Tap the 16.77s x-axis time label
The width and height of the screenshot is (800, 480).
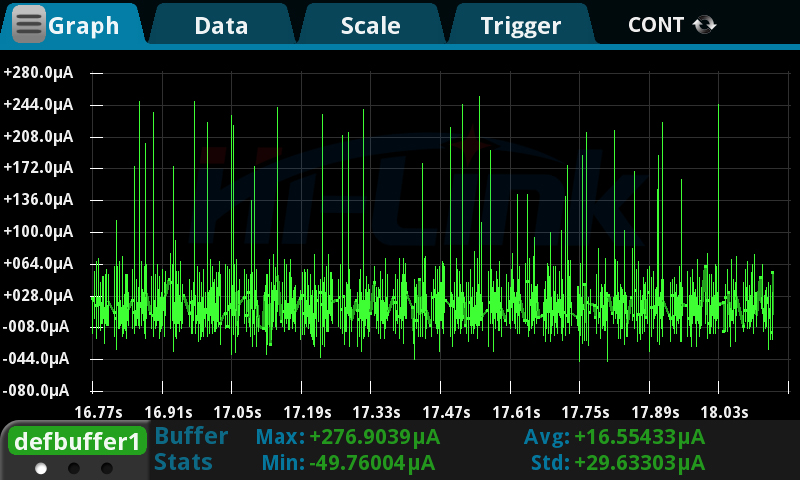(x=98, y=411)
